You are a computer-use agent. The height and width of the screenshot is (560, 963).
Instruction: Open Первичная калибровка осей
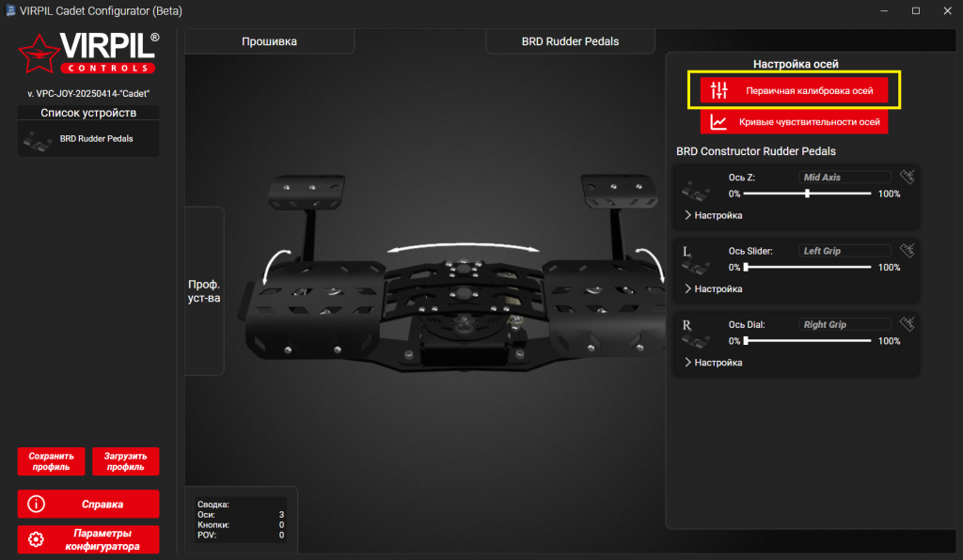tap(794, 91)
